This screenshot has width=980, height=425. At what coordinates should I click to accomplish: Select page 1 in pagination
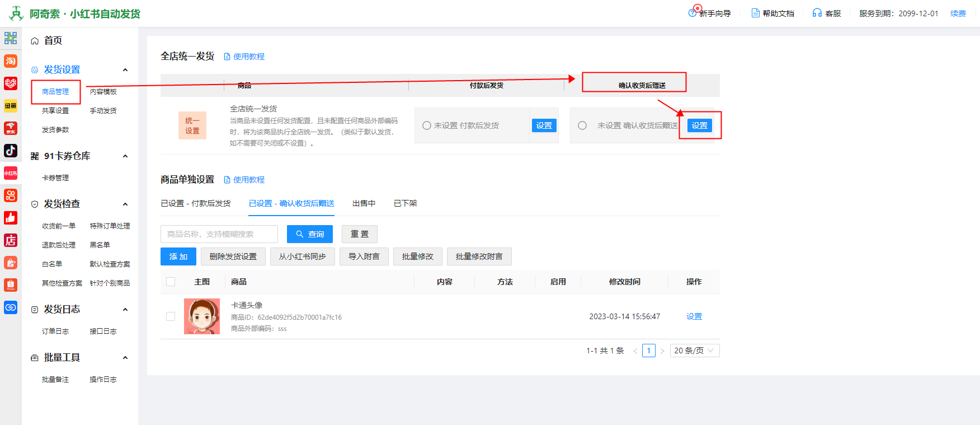tap(649, 351)
